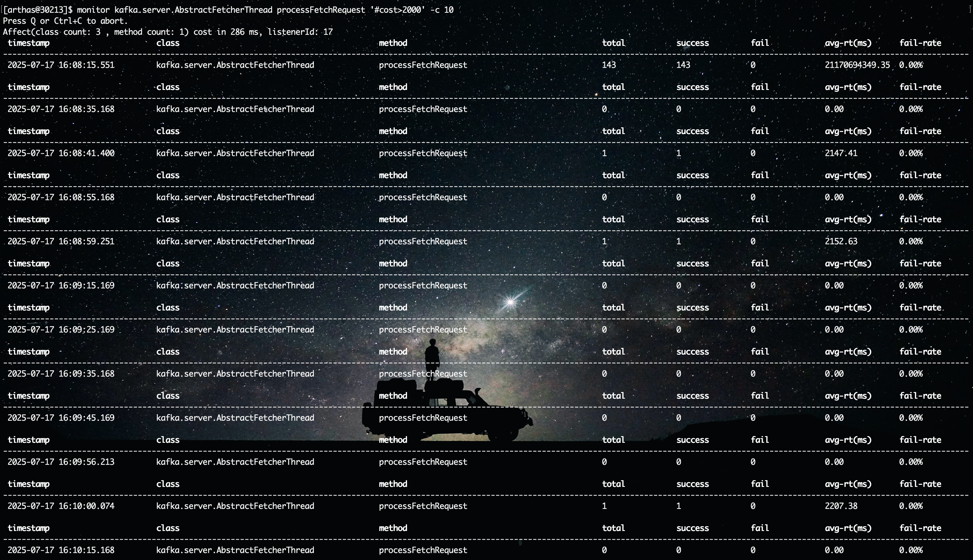The width and height of the screenshot is (973, 560).
Task: Click the first 'method' column header
Action: tap(393, 43)
